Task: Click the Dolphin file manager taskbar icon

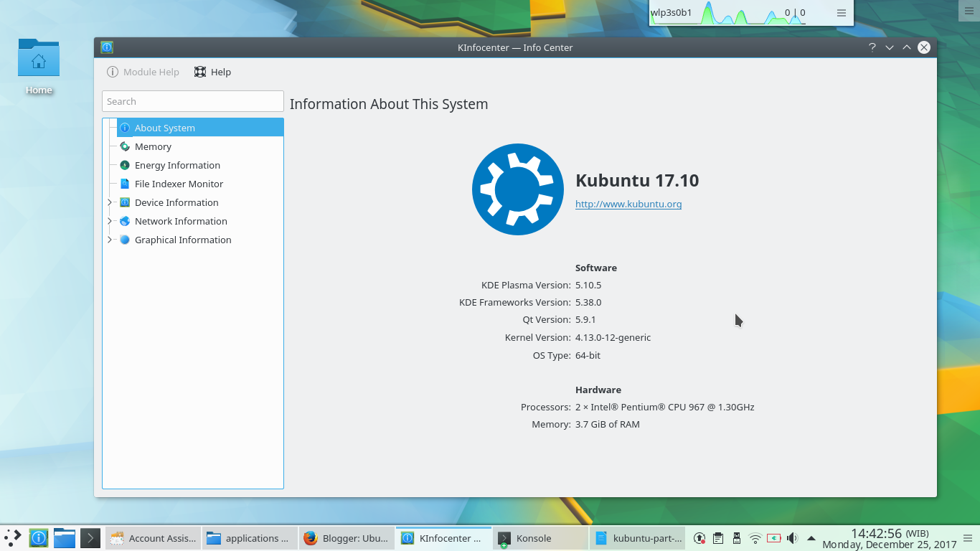Action: point(64,537)
